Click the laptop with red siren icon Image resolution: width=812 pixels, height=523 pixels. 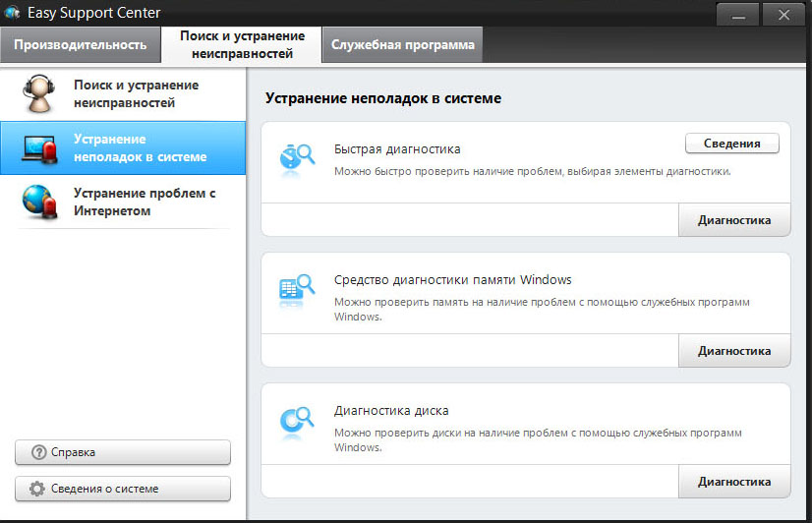(x=39, y=149)
